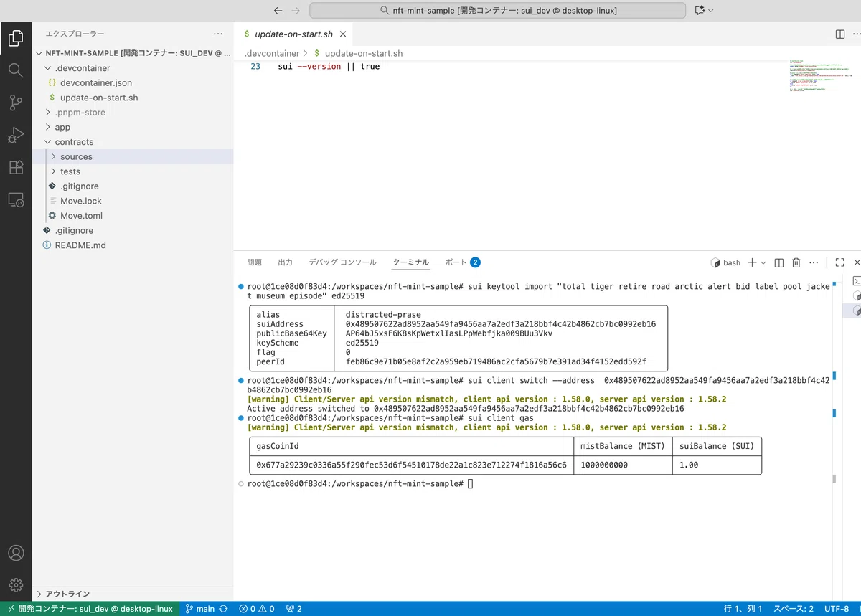Image resolution: width=861 pixels, height=616 pixels.
Task: Switch to the 問題 panel tab
Action: [255, 262]
